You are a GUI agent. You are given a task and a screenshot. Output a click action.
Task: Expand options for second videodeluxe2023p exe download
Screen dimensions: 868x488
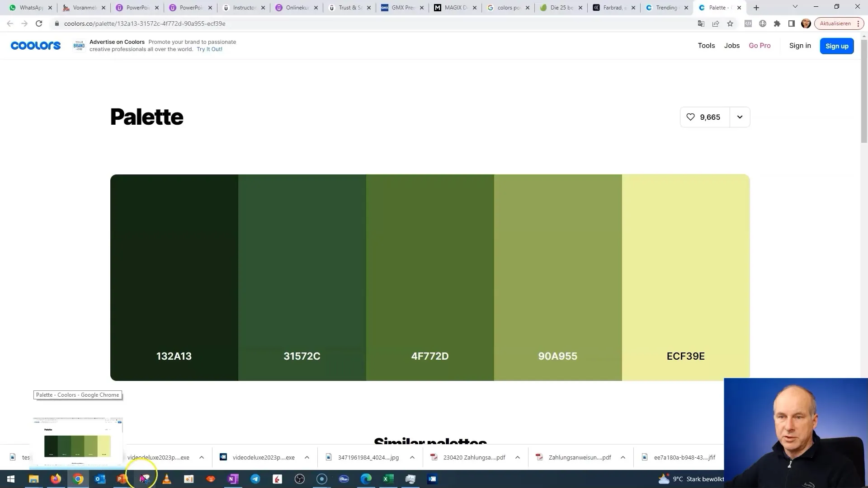pyautogui.click(x=307, y=457)
